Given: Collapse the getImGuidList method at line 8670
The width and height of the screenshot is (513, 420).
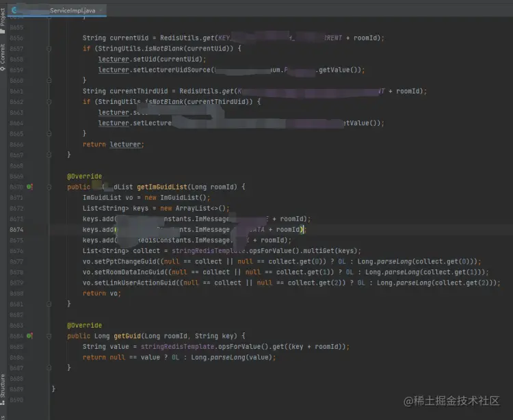Looking at the screenshot, I should (49, 187).
